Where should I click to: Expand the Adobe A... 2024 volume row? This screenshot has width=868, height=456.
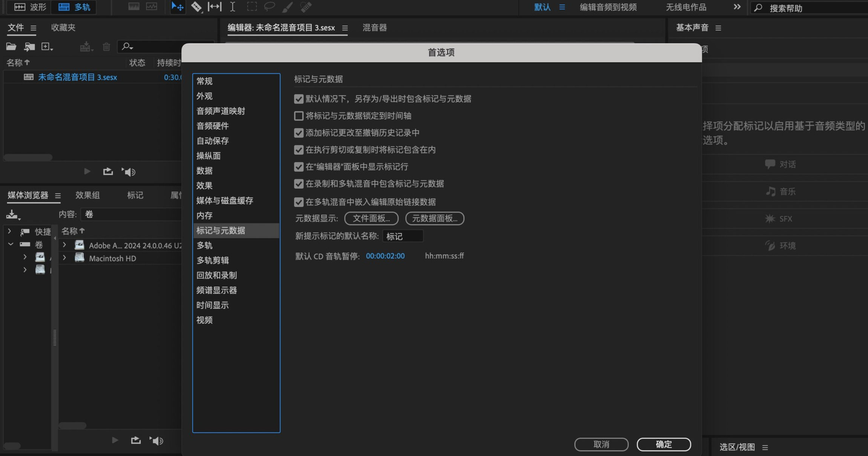click(64, 245)
